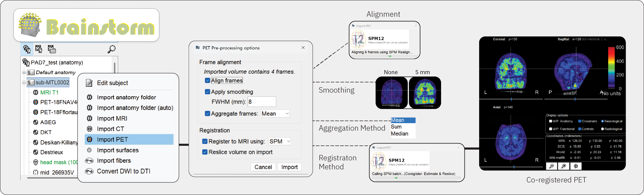644x195 pixels.
Task: Click the zoom in button in viewer
Action: [564, 166]
